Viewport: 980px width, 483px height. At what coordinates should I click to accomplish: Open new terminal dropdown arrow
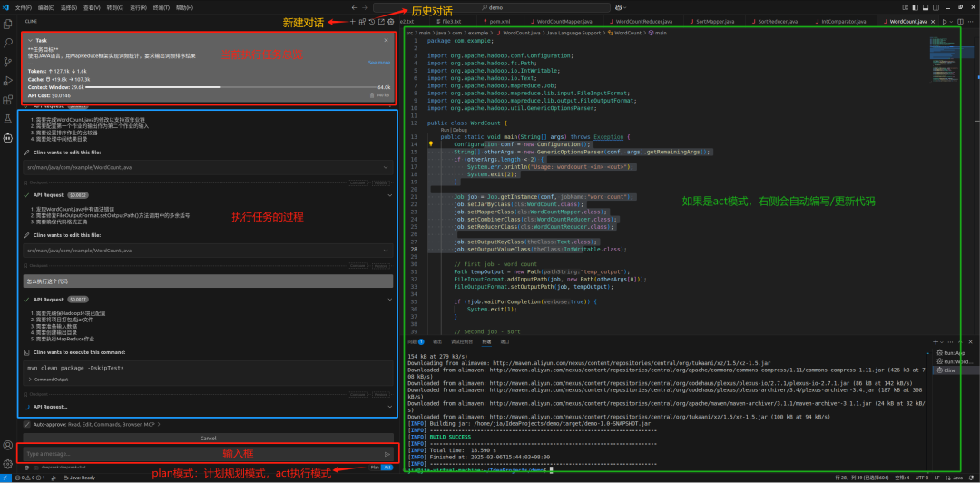pos(943,342)
